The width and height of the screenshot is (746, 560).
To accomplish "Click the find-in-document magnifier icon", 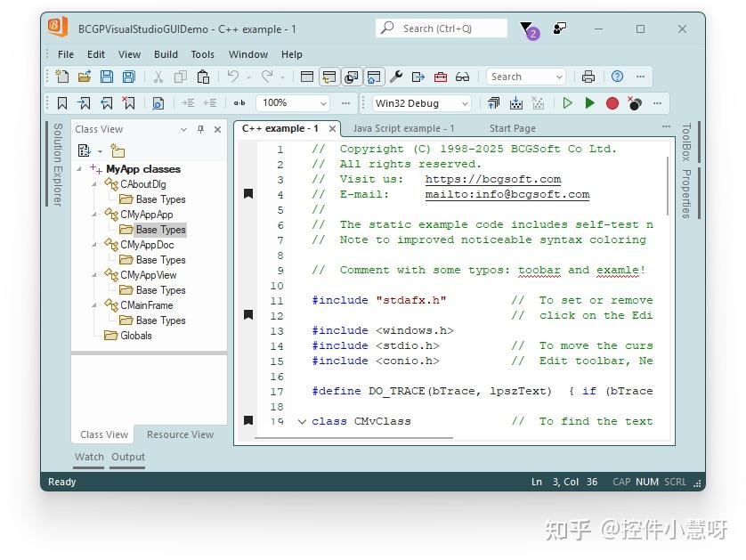I will point(158,103).
